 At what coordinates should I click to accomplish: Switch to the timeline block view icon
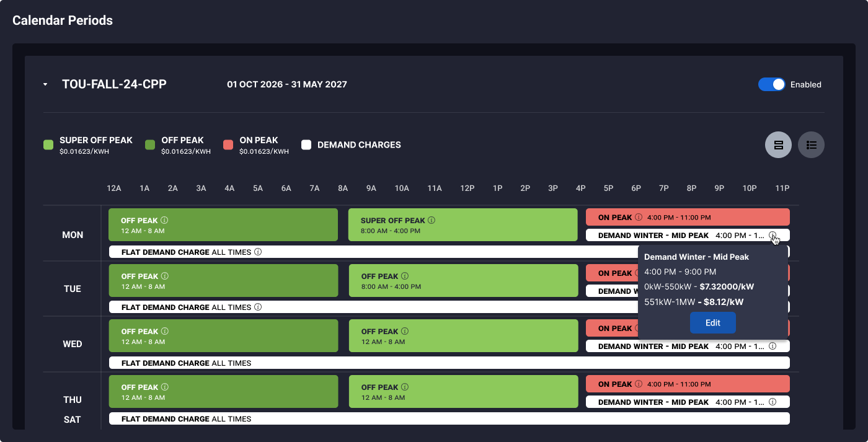778,145
